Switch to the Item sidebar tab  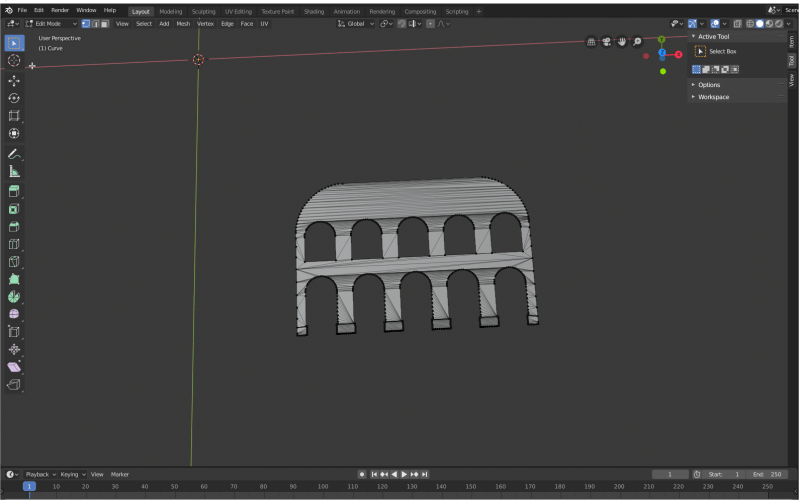click(x=791, y=42)
